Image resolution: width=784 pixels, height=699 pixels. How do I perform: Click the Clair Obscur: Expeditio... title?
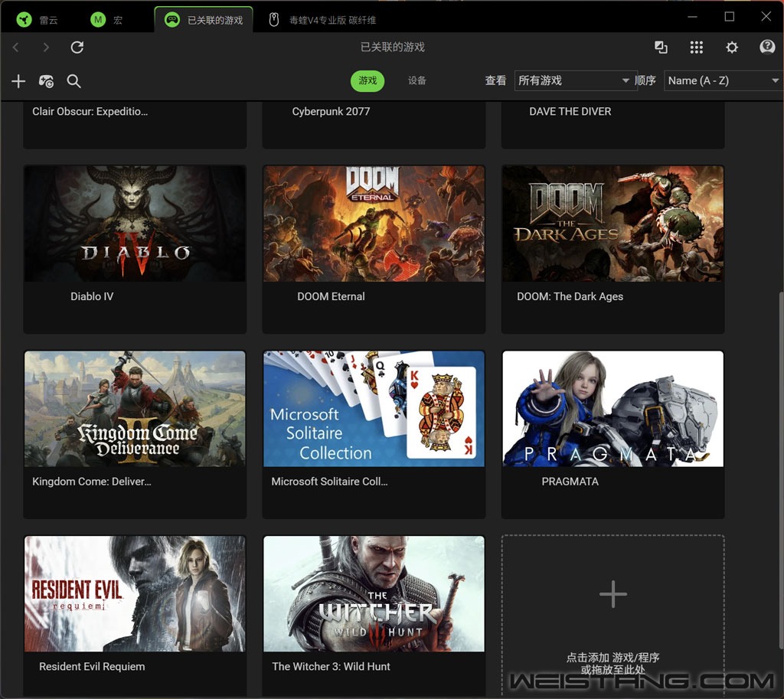[90, 112]
